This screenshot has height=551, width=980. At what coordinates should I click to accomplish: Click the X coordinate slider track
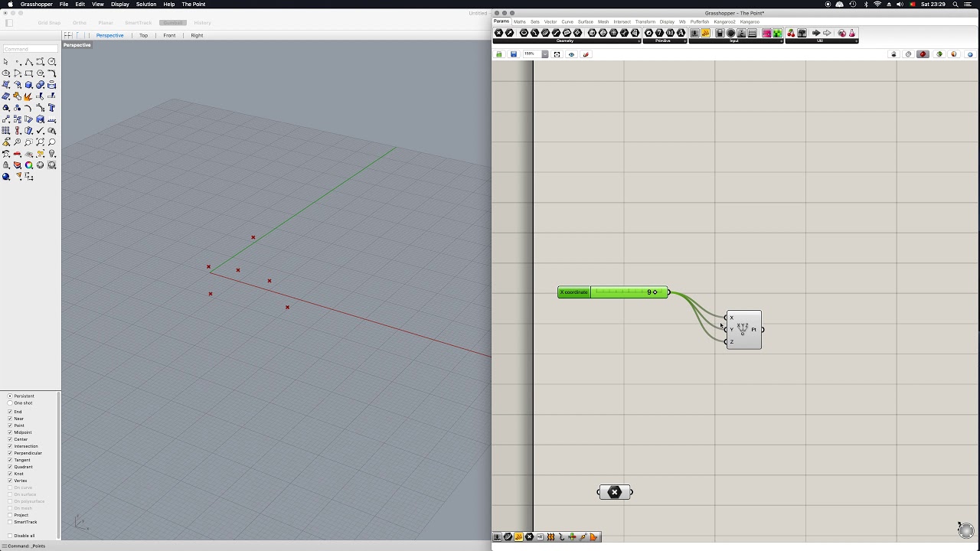(629, 292)
